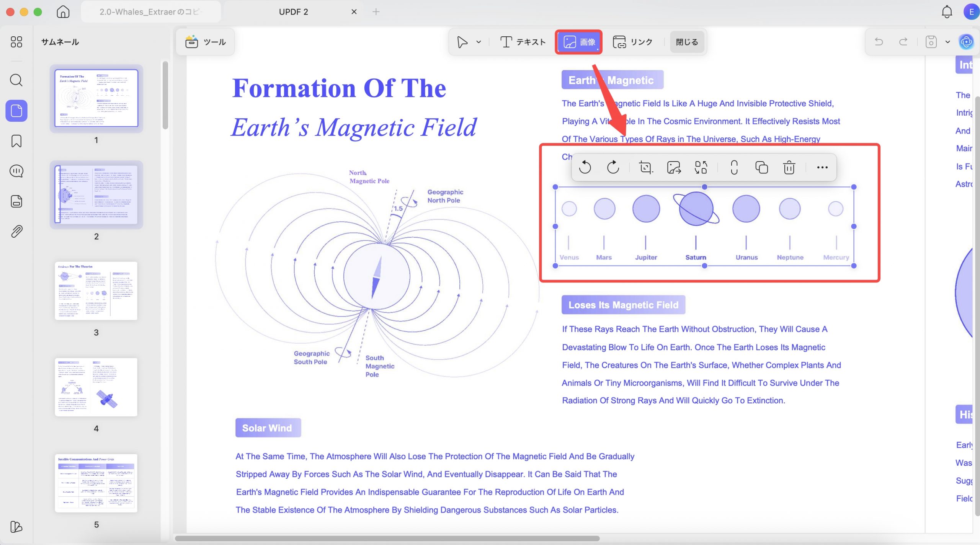Open page 4 thumbnail
This screenshot has height=545, width=980.
click(x=96, y=387)
